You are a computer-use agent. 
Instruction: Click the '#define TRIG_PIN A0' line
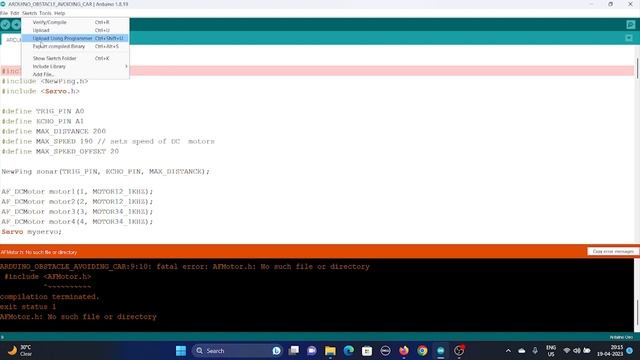pyautogui.click(x=43, y=111)
